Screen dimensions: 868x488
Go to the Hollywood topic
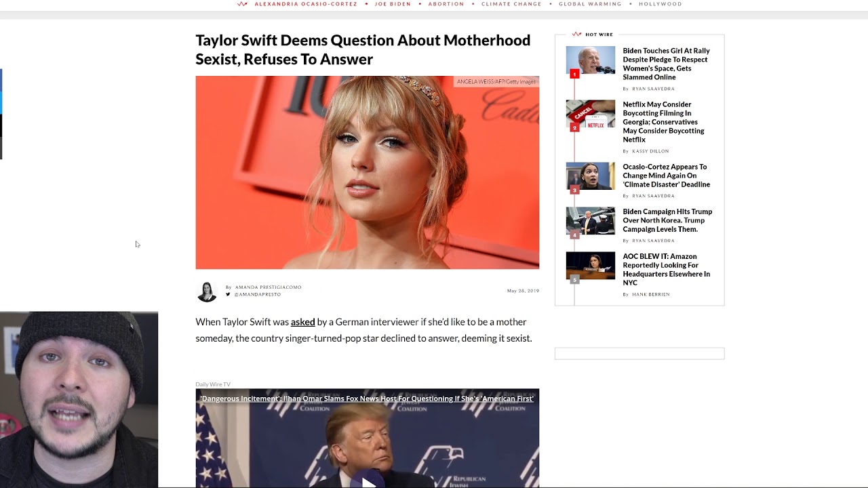660,4
